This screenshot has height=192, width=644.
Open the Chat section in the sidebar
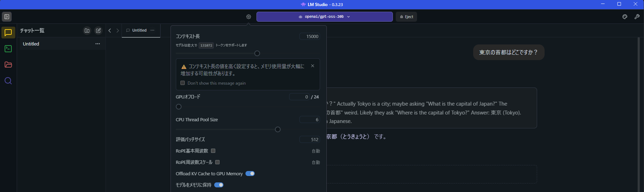[x=8, y=33]
